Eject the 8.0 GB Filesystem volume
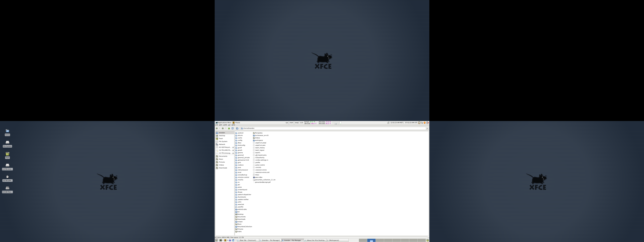The height and width of the screenshot is (242, 644). tap(233, 147)
